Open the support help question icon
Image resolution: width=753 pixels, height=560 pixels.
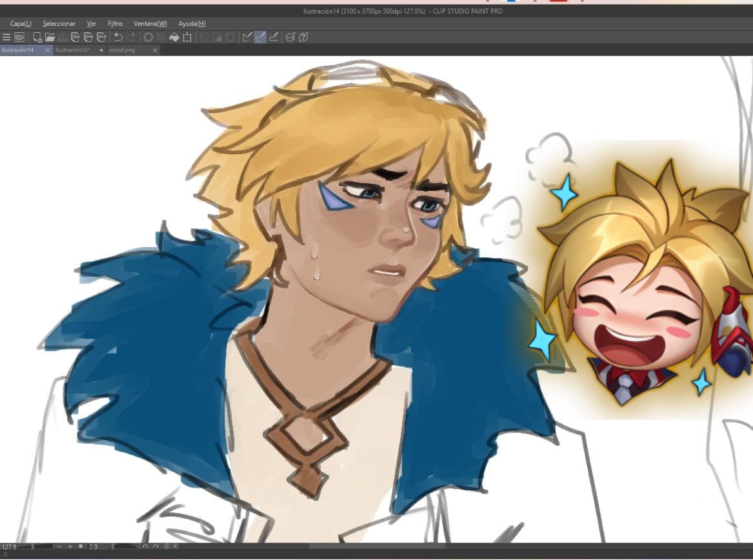tap(303, 37)
